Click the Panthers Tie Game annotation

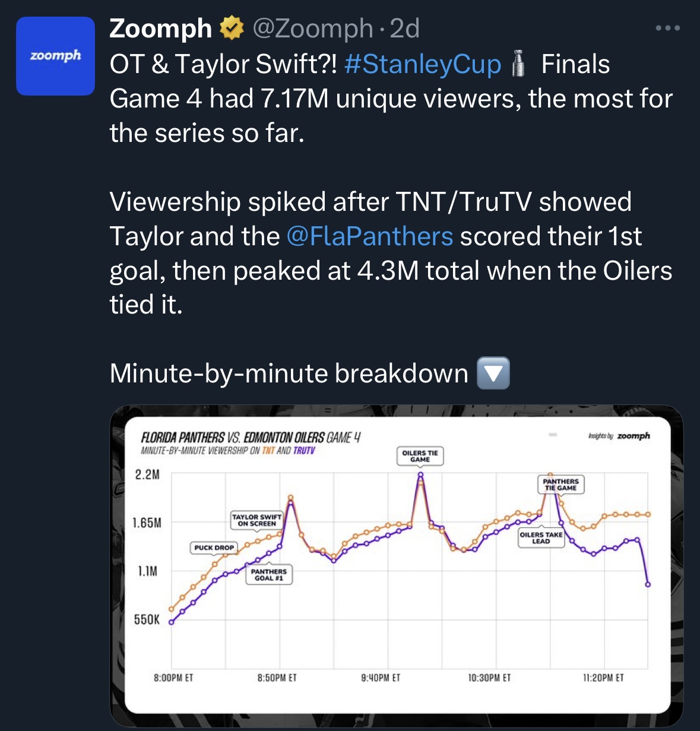561,485
